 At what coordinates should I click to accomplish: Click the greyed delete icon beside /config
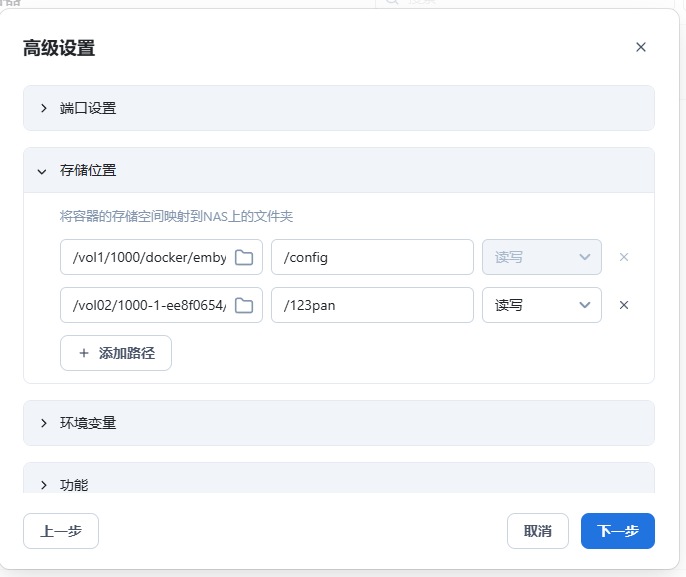coord(624,257)
